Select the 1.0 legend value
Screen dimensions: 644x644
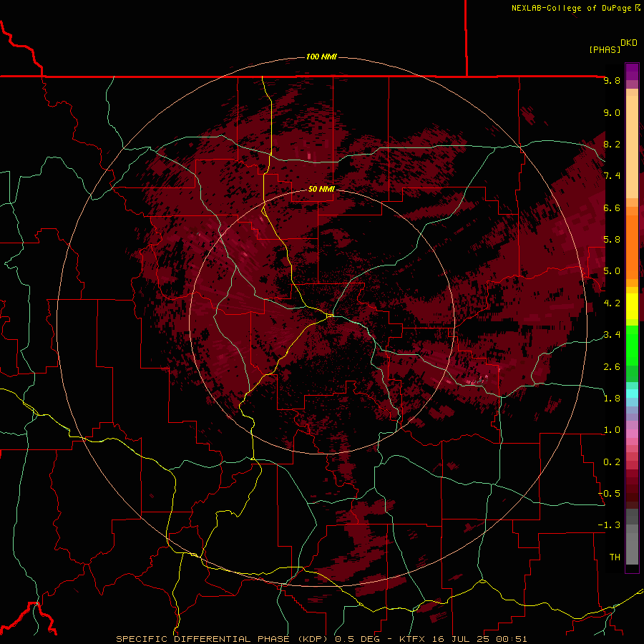[x=612, y=430]
